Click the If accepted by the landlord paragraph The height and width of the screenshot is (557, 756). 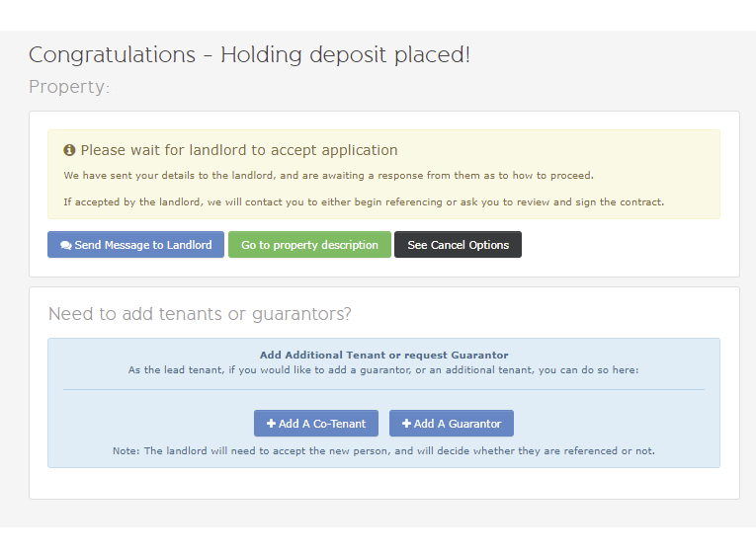pyautogui.click(x=364, y=201)
